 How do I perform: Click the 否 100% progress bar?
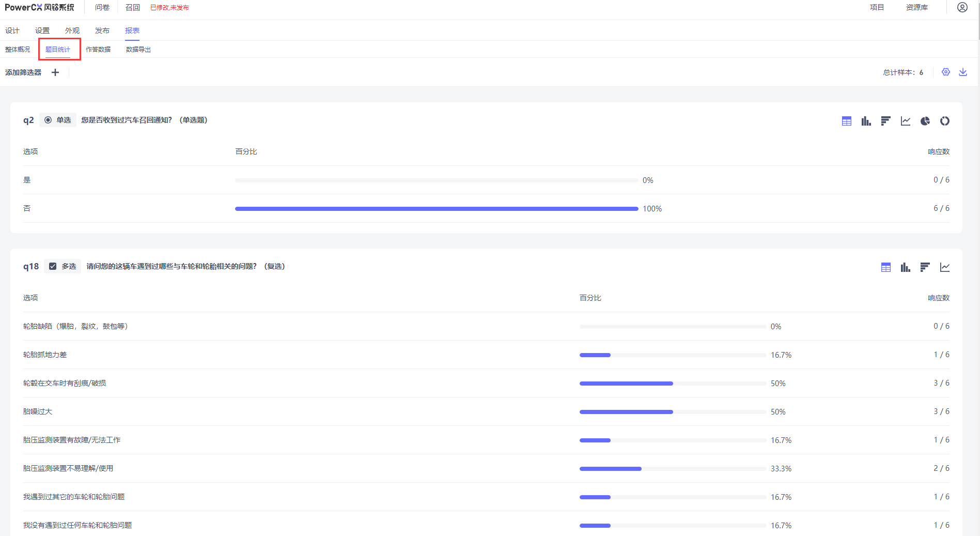[437, 209]
